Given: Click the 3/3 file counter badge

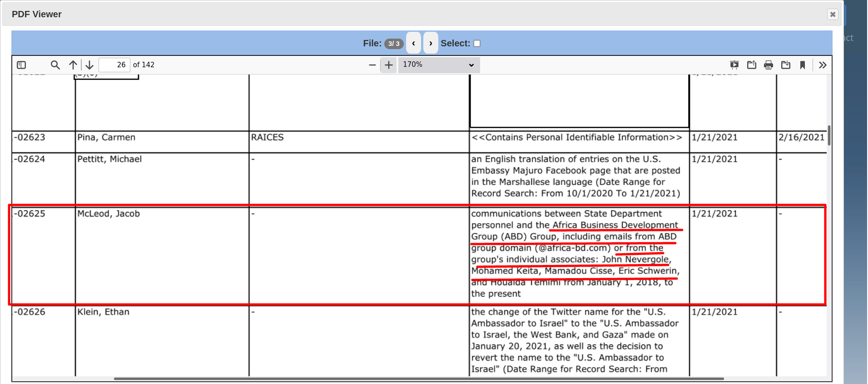Looking at the screenshot, I should (394, 44).
